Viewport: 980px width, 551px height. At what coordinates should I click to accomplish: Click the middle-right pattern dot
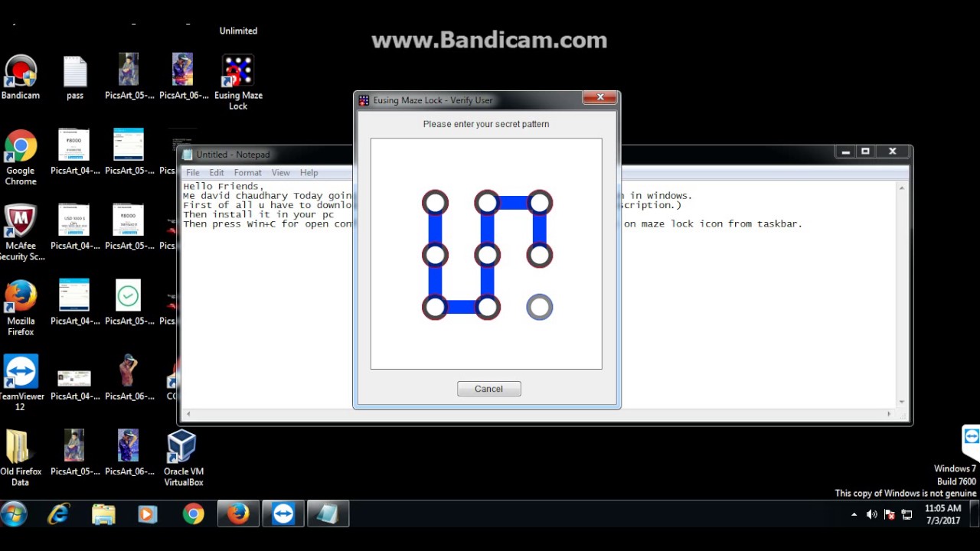tap(540, 255)
